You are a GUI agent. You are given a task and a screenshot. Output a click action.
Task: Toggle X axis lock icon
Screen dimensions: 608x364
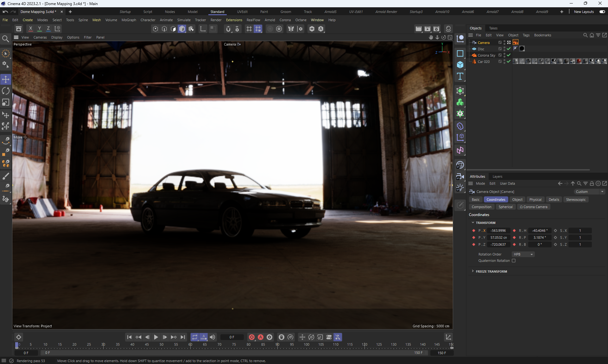click(x=31, y=29)
